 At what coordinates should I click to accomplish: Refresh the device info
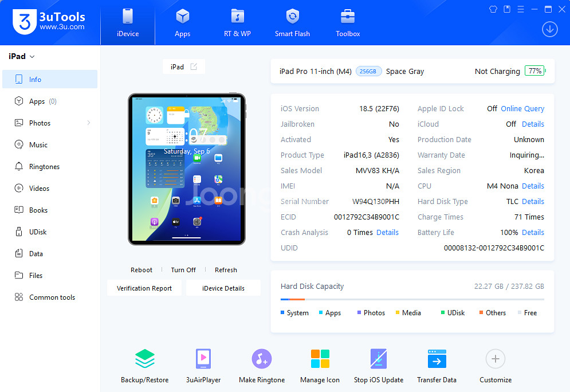[226, 270]
